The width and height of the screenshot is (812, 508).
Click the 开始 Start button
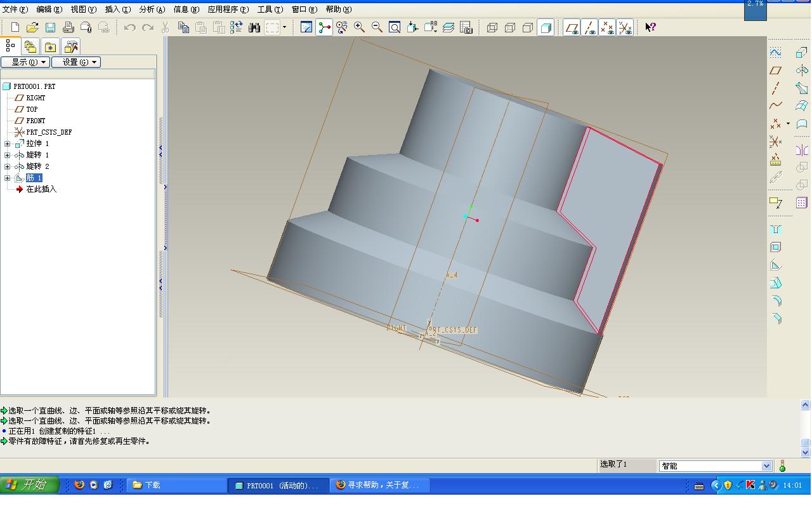[x=30, y=485]
